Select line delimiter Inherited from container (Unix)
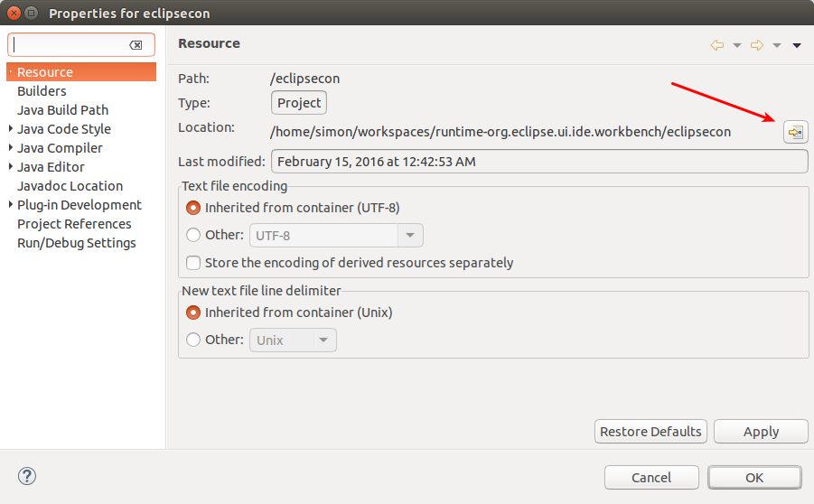814x504 pixels. 193,313
